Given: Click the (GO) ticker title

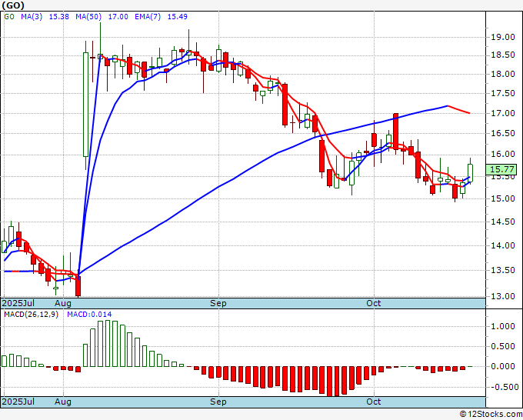Looking at the screenshot, I should 12,5.
